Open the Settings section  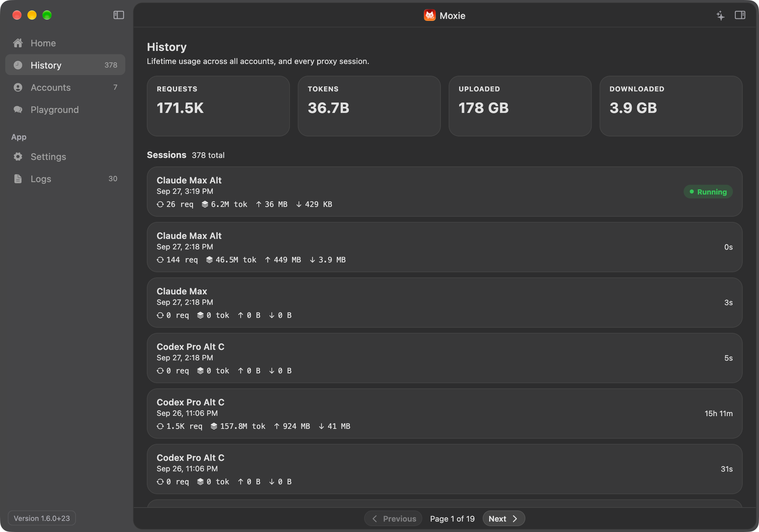[65, 156]
